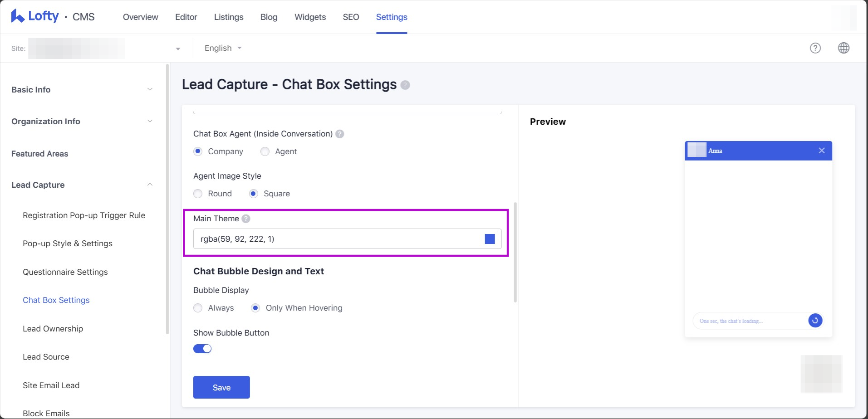Open the Main Theme blue color swatch
Screen dimensions: 868x419
coord(490,239)
